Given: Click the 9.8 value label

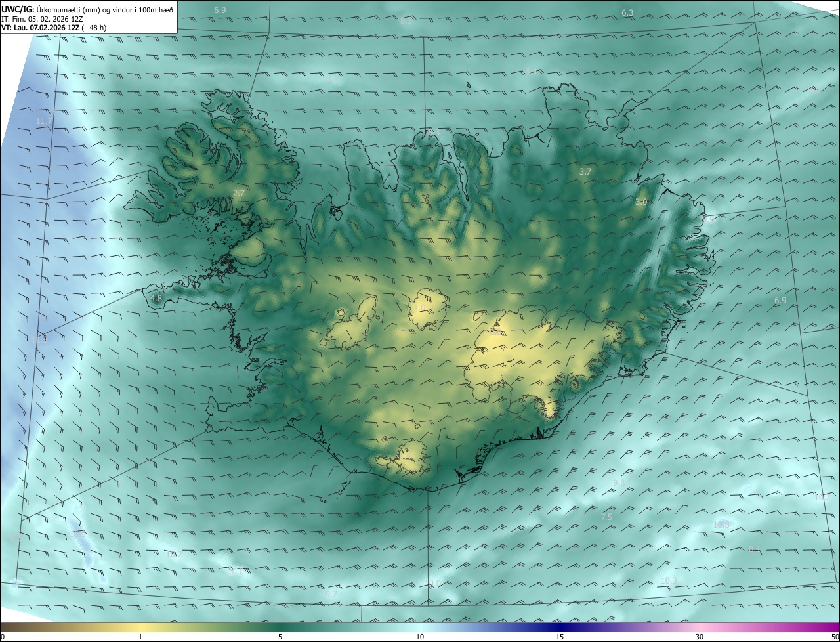Looking at the screenshot, I should pyautogui.click(x=619, y=482).
